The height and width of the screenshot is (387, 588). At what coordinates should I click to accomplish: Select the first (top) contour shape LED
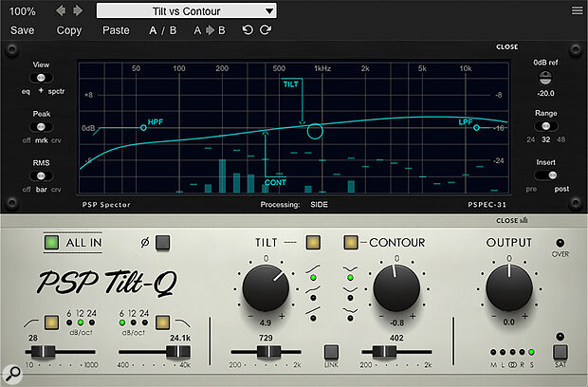click(x=350, y=278)
